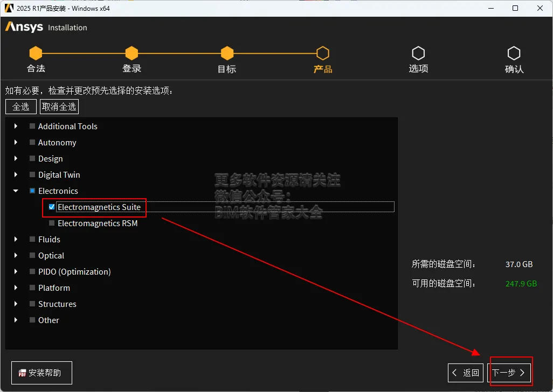Select the Digital Twin label

[59, 175]
